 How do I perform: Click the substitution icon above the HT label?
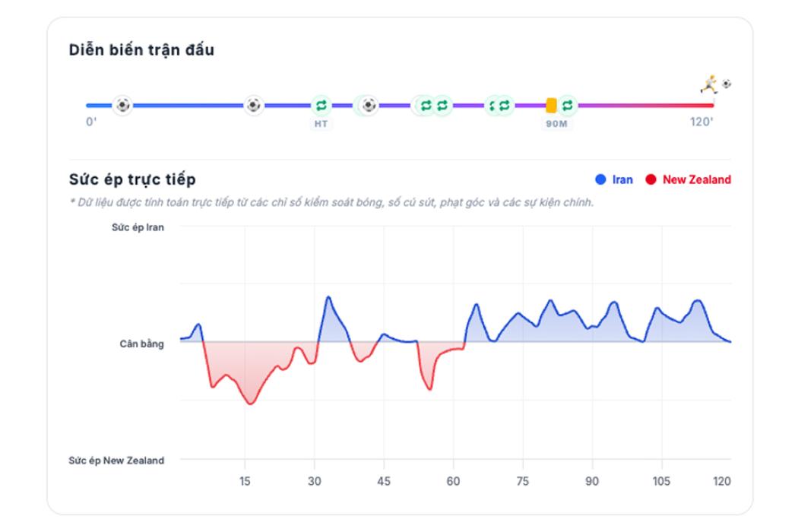tap(321, 106)
